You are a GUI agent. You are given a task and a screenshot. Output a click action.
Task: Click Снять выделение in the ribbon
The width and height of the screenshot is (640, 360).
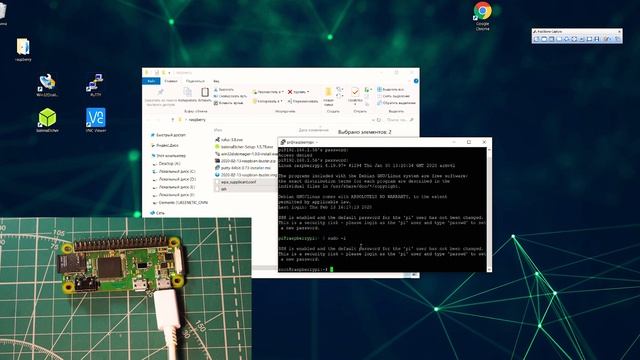[394, 96]
